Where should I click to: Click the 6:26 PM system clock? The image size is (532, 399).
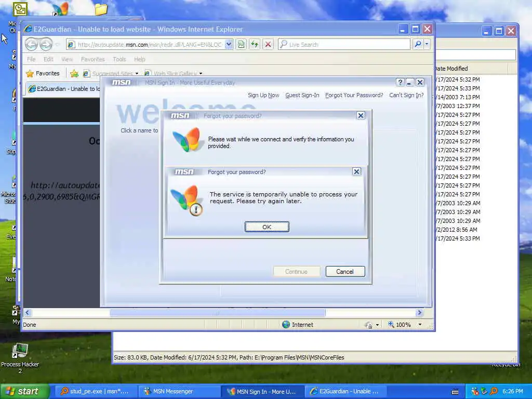[x=513, y=391]
